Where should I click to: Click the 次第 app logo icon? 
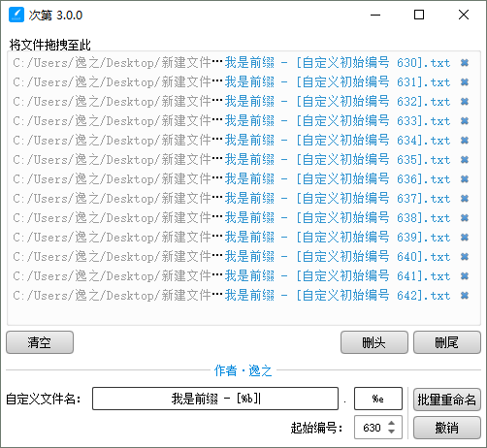pos(16,15)
